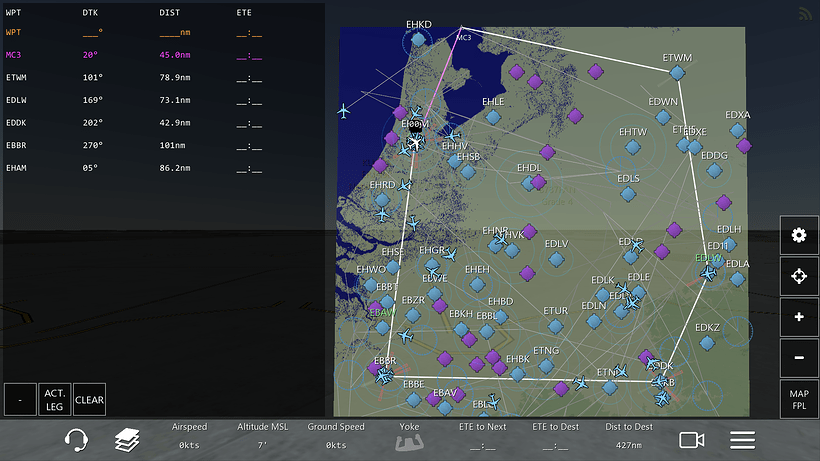Tap the ETNG airport marker
This screenshot has width=820, height=461.
click(546, 365)
